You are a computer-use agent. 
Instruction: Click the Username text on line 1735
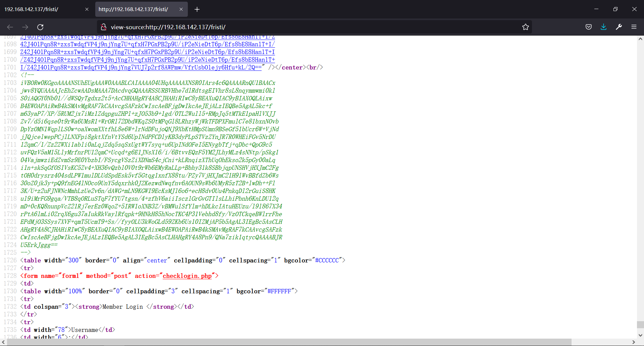point(85,330)
